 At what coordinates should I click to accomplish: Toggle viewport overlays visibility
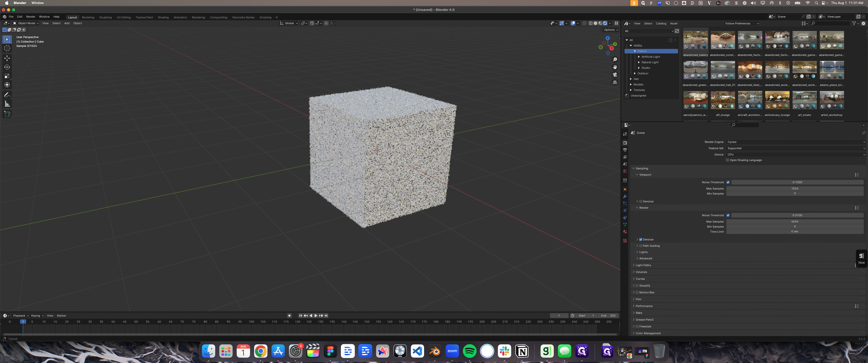573,23
